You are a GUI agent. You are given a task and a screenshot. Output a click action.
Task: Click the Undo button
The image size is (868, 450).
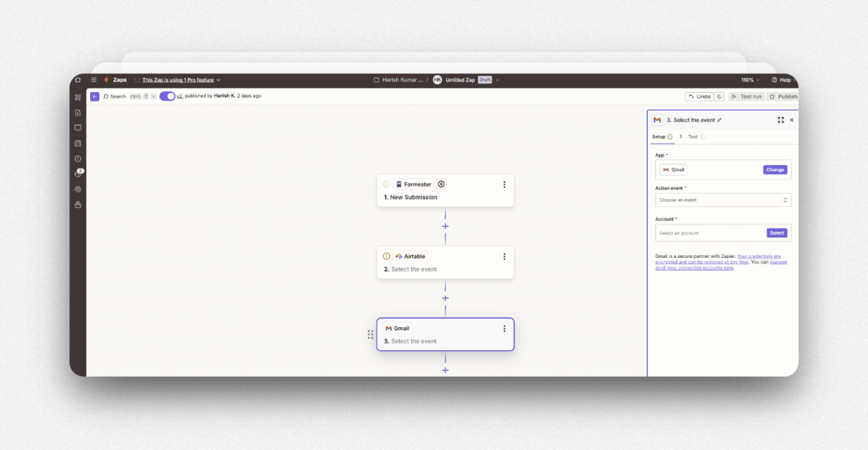699,96
